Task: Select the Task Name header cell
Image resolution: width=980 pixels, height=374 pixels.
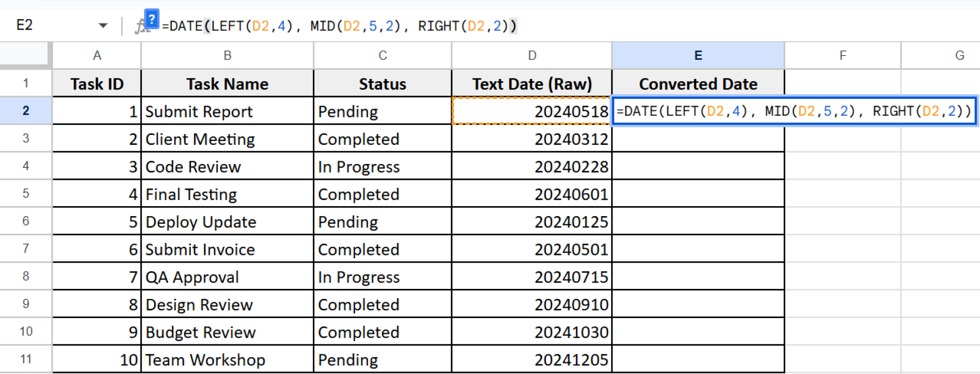Action: coord(227,84)
